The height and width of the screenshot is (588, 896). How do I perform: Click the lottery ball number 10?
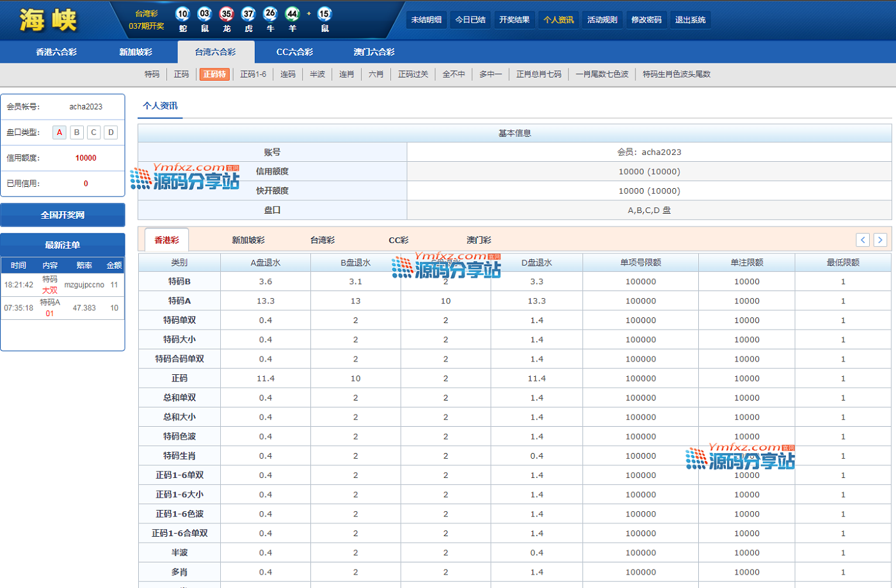pyautogui.click(x=183, y=13)
